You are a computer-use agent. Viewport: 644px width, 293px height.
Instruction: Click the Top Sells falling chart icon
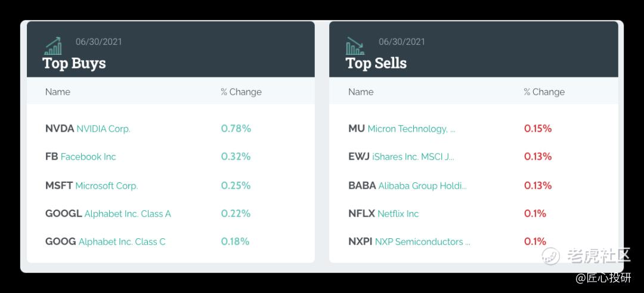(355, 45)
